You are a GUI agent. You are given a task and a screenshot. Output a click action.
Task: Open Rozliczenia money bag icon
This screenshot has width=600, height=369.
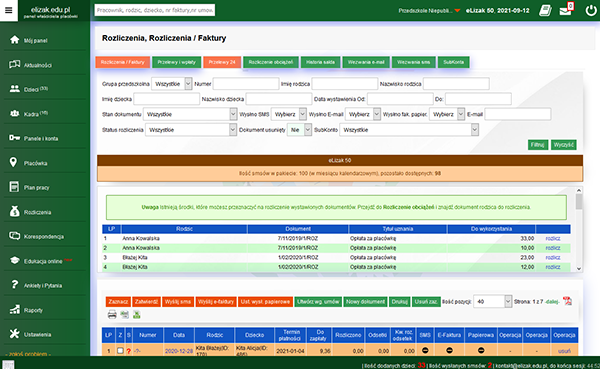pyautogui.click(x=15, y=211)
